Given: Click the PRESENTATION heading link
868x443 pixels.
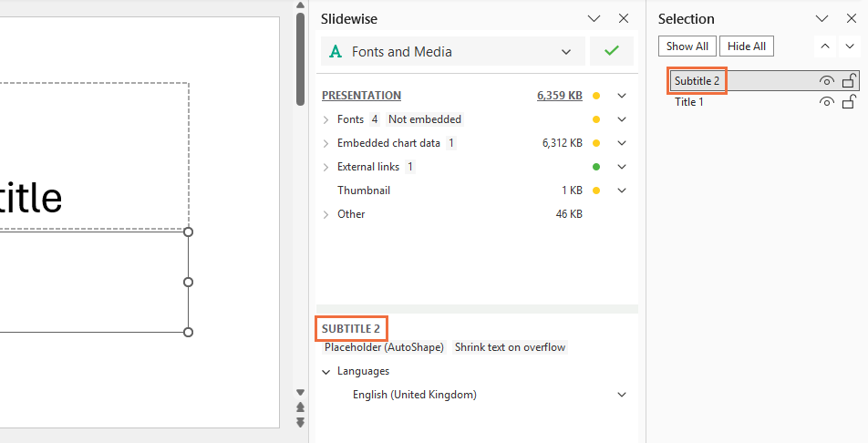Looking at the screenshot, I should coord(361,95).
